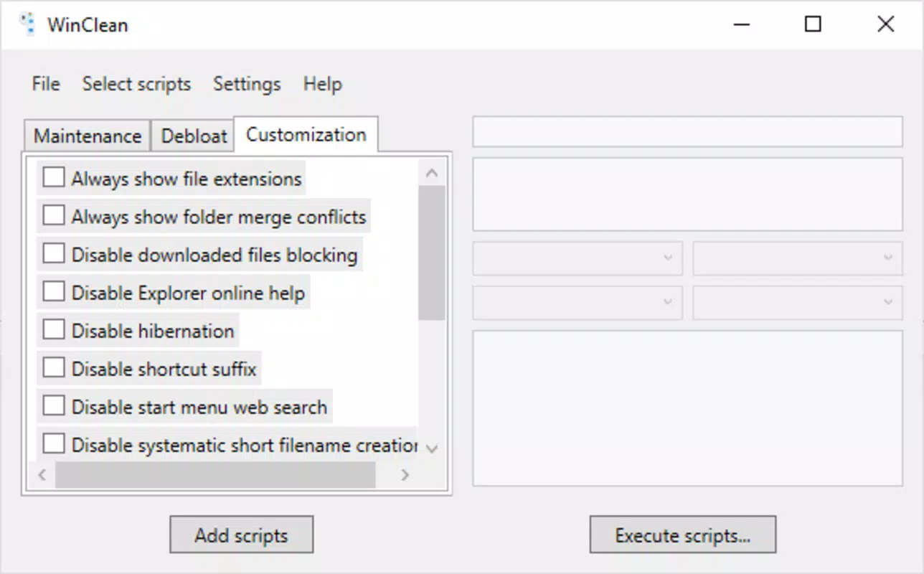Tick Disable systematic short filename creation
The width and height of the screenshot is (924, 574).
tap(54, 443)
